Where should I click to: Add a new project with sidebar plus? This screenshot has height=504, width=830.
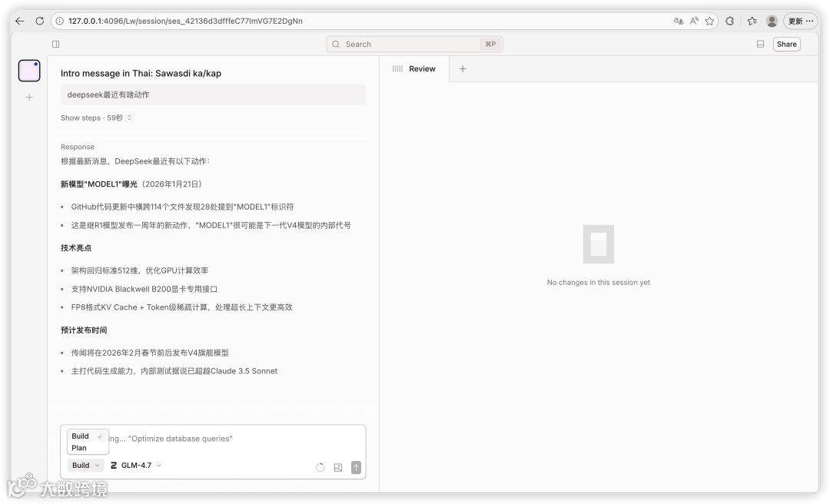(29, 97)
